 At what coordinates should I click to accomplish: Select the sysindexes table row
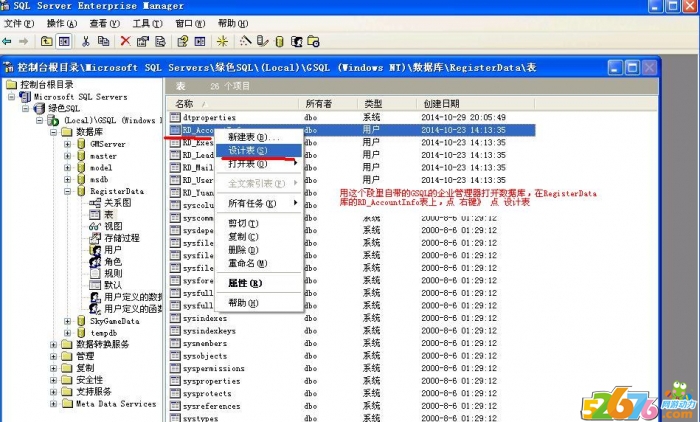pyautogui.click(x=352, y=318)
